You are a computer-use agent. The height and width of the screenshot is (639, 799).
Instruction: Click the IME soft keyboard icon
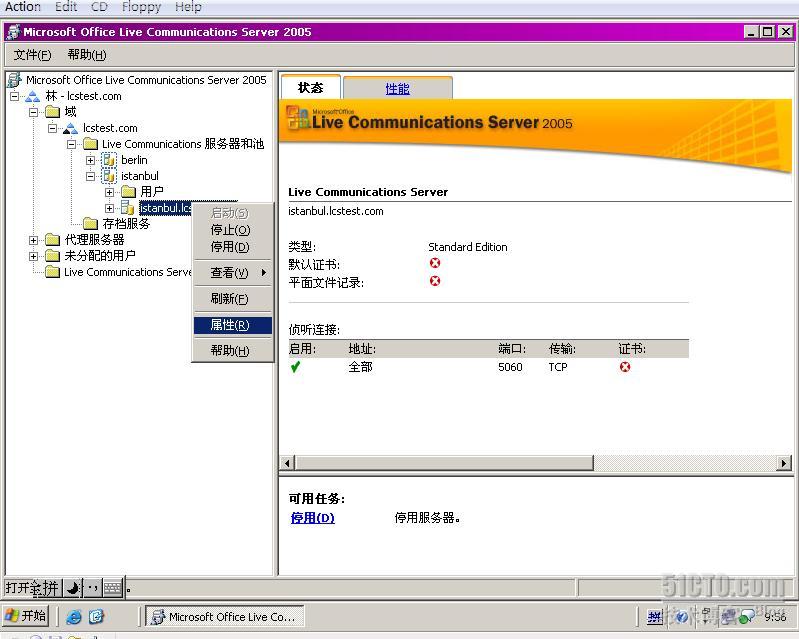coord(113,588)
